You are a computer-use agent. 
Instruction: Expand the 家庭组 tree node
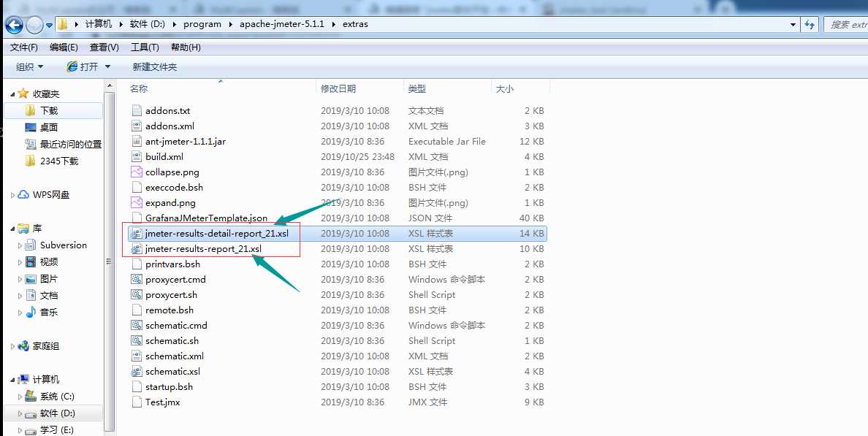click(12, 346)
